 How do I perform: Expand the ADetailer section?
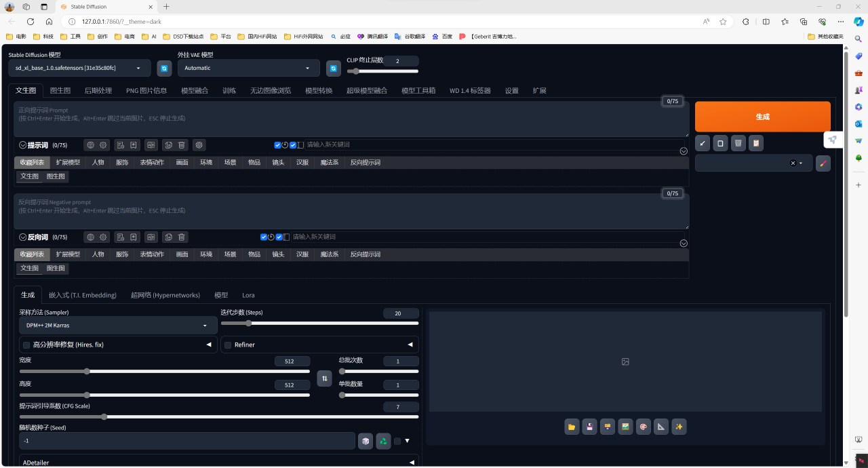[x=219, y=463]
